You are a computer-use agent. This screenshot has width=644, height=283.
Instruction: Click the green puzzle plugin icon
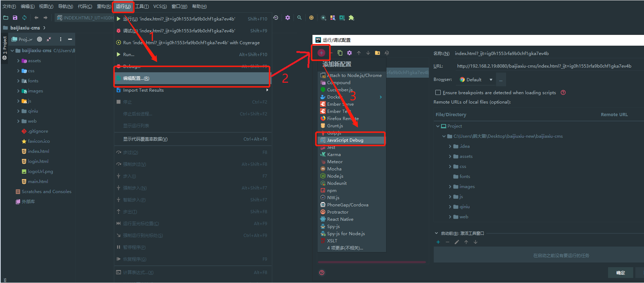tap(351, 18)
